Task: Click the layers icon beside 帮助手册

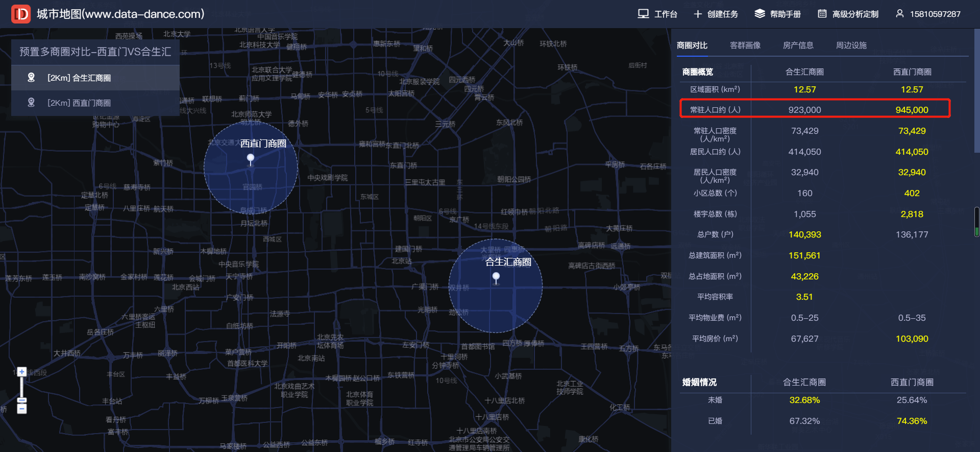Action: [759, 14]
